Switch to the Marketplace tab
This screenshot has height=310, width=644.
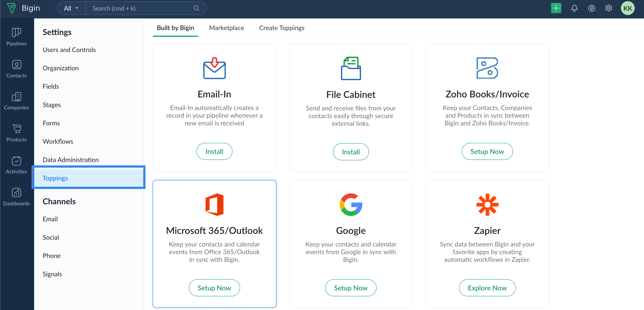coord(226,28)
